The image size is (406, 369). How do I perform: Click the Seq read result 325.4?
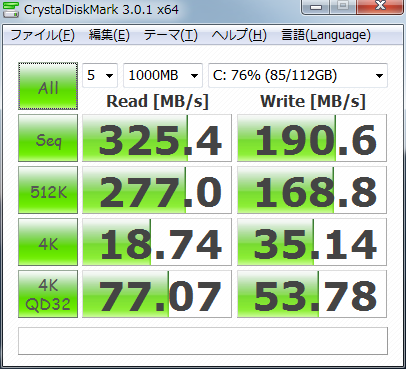click(157, 138)
